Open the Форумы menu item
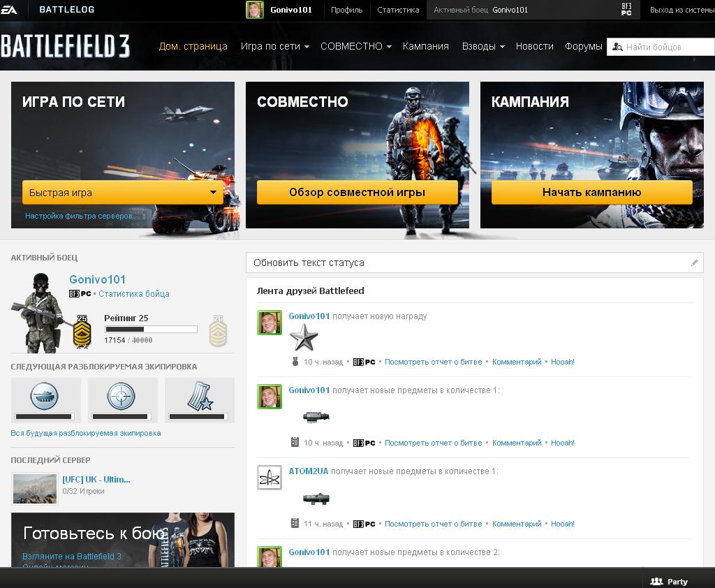 coord(583,46)
